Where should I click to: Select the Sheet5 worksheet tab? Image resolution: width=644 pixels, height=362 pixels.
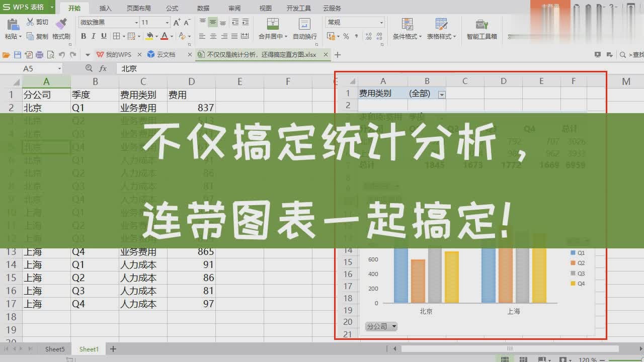[55, 349]
